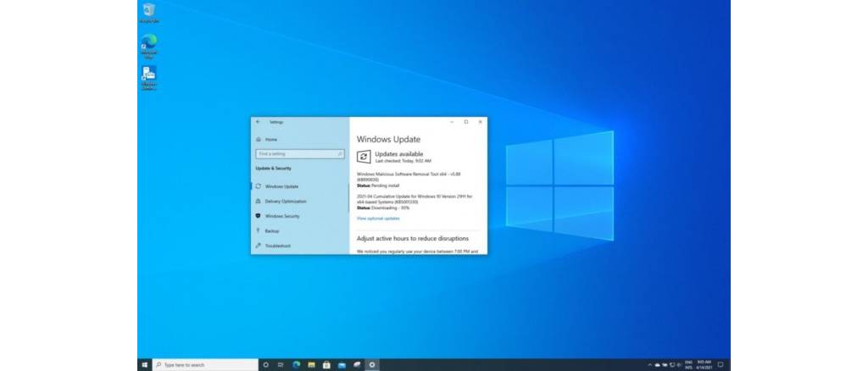Click the update refresh status icon
Viewport: 868px width, 371px height.
point(363,157)
